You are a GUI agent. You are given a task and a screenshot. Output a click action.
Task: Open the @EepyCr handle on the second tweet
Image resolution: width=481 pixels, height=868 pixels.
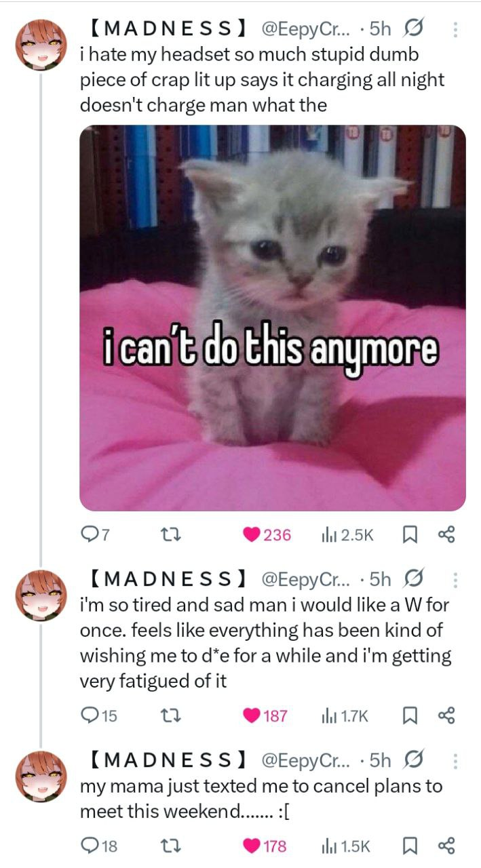305,580
